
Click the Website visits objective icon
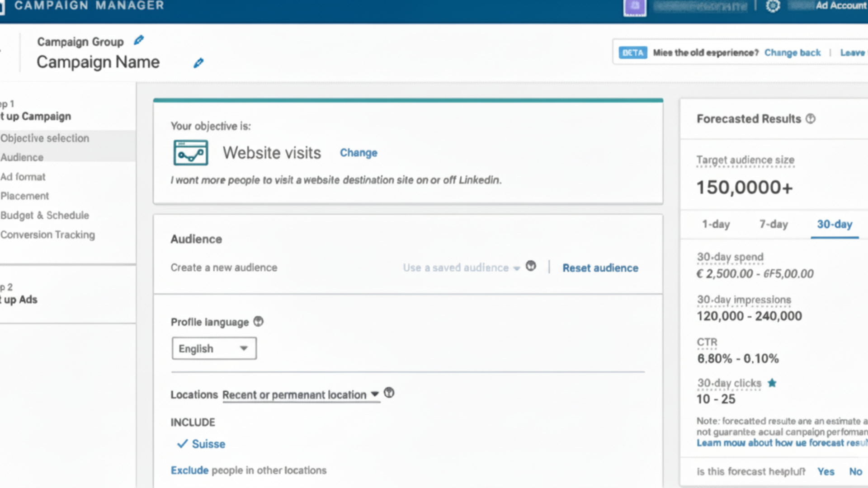coord(191,153)
